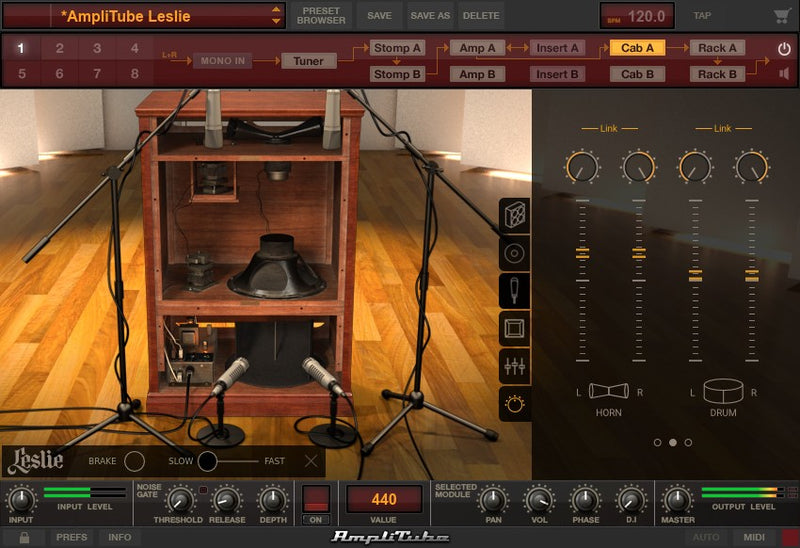Click the padlock icon

(24, 537)
